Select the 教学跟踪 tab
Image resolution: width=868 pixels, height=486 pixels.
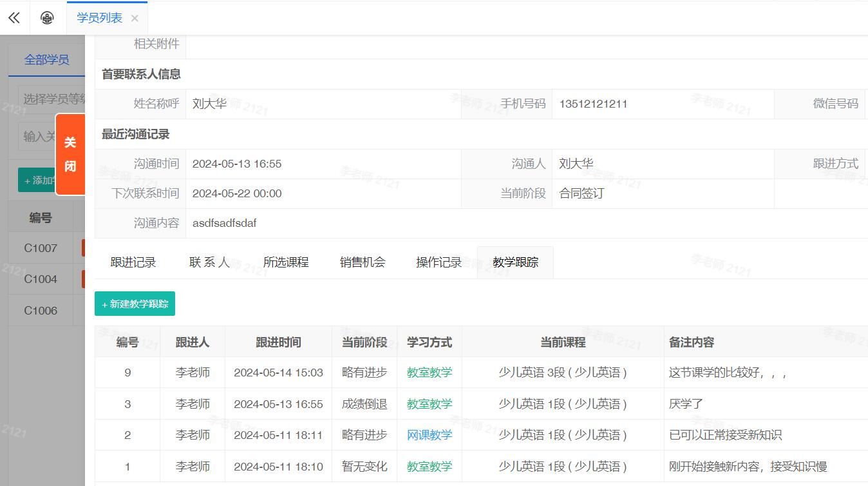pos(515,262)
